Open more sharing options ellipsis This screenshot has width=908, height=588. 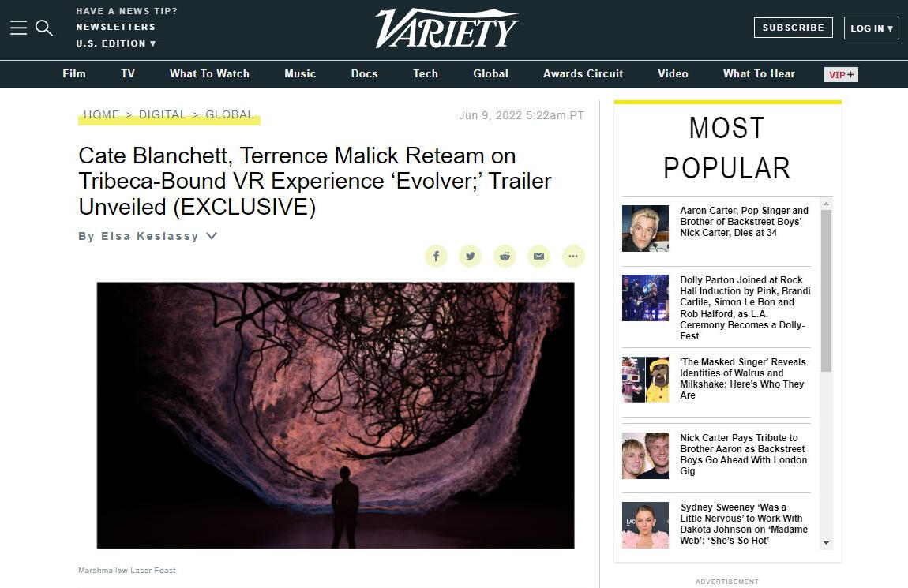coord(573,256)
